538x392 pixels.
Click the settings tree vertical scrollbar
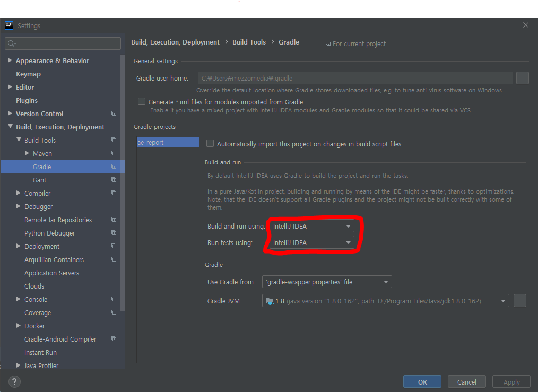pos(123,182)
